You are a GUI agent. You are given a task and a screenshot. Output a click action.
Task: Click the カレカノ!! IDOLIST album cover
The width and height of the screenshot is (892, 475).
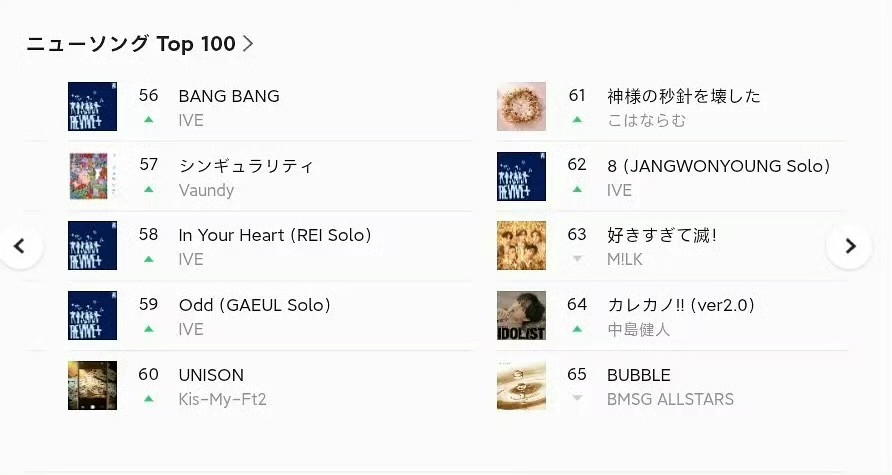(521, 316)
